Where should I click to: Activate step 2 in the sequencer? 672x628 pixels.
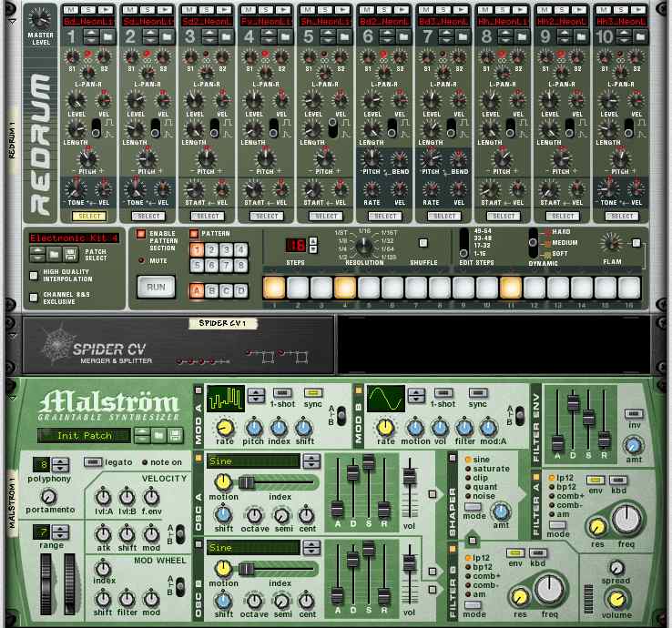pyautogui.click(x=298, y=288)
